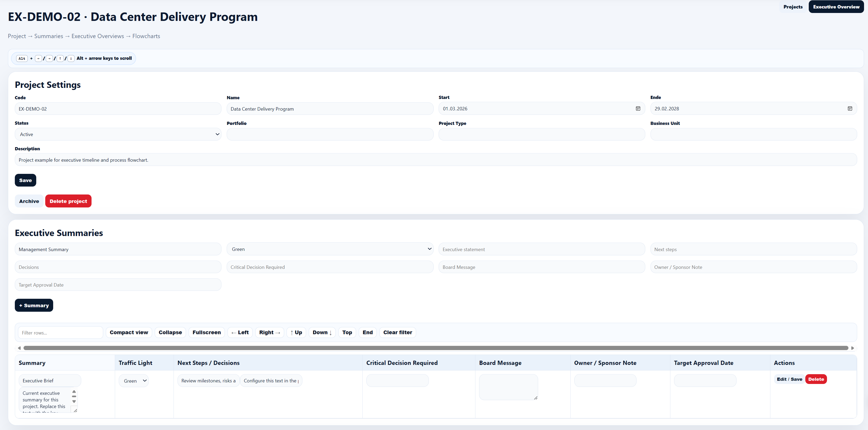Archive this project

coord(29,201)
